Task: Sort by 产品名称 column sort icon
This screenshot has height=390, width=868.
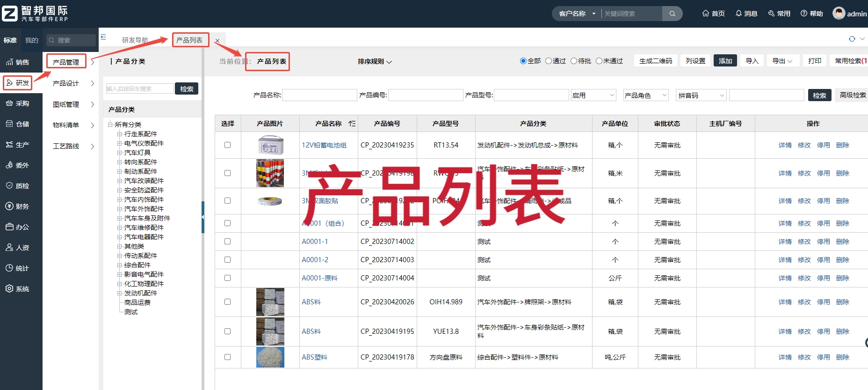Action: [x=352, y=124]
